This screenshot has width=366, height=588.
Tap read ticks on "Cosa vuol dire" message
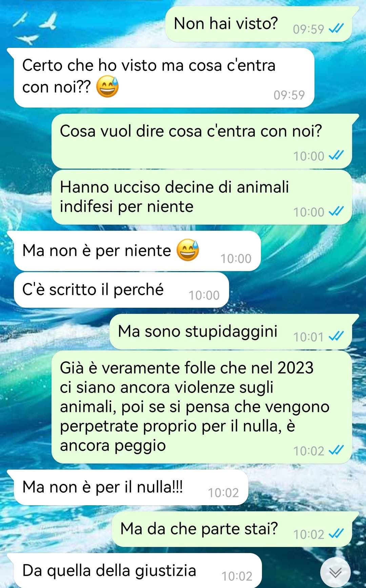(336, 155)
